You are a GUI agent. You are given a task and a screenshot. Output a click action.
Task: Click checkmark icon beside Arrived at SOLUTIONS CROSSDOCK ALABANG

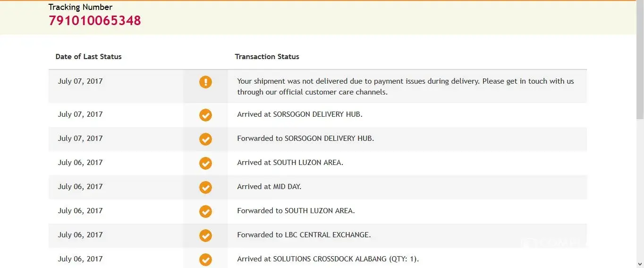click(205, 259)
